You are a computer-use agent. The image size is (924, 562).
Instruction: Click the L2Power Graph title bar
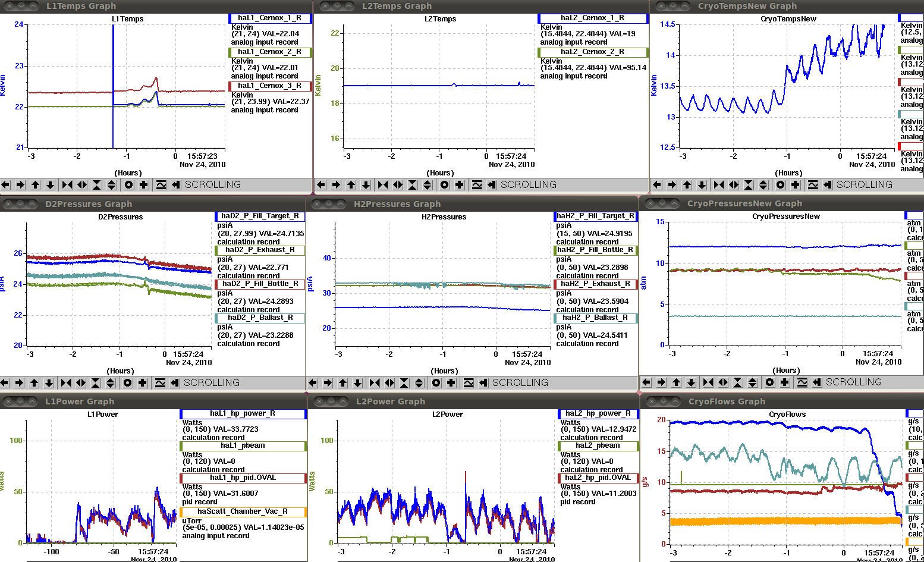474,401
